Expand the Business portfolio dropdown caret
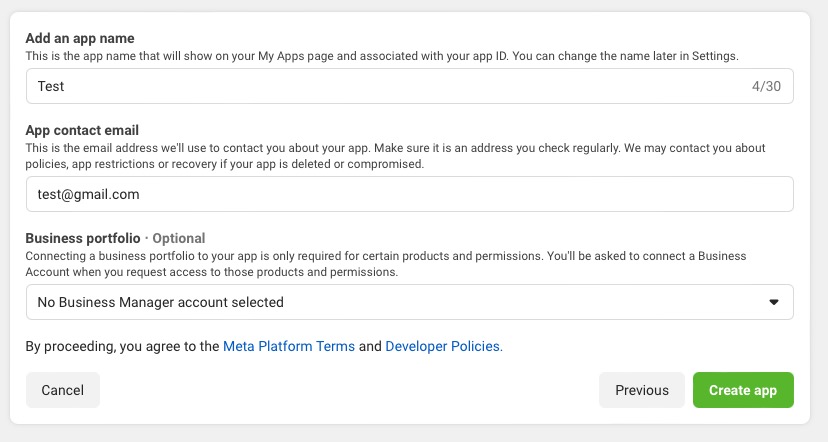This screenshot has height=442, width=828. 773,302
